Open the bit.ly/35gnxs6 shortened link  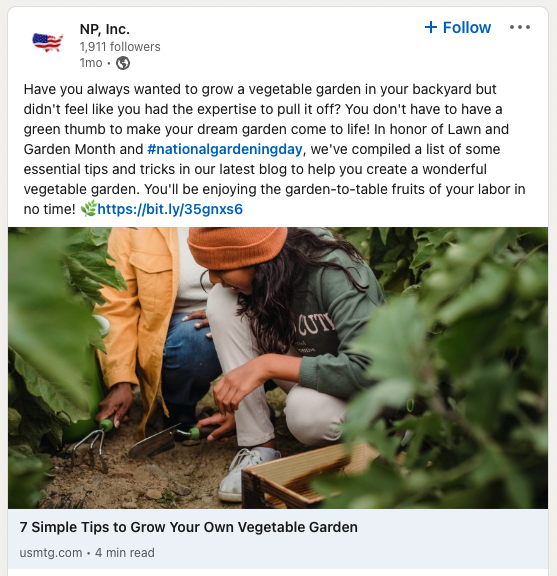(170, 209)
